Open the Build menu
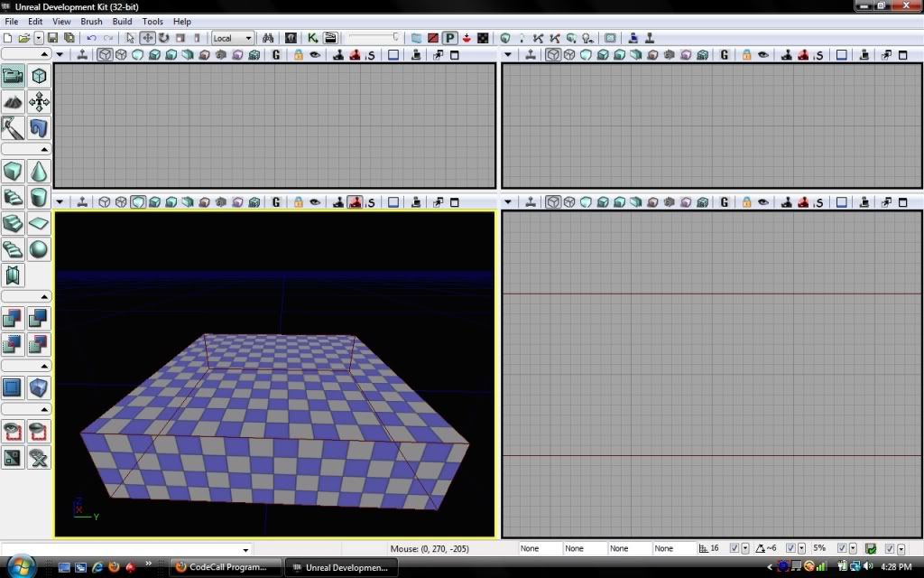 122,22
